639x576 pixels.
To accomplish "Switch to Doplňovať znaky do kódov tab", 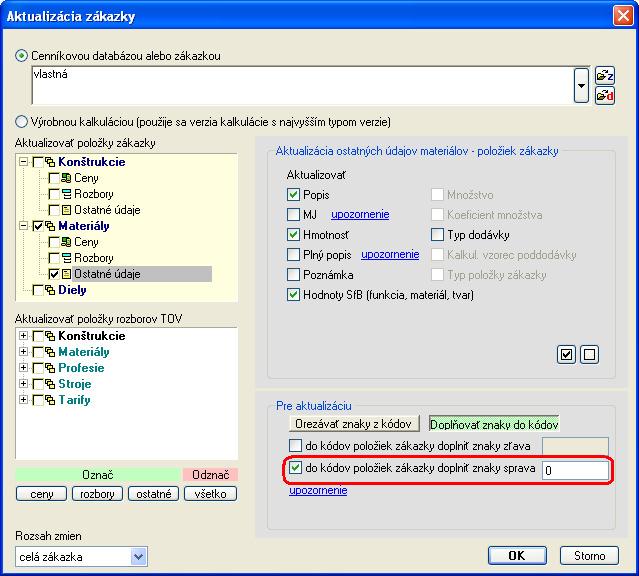I will point(494,424).
